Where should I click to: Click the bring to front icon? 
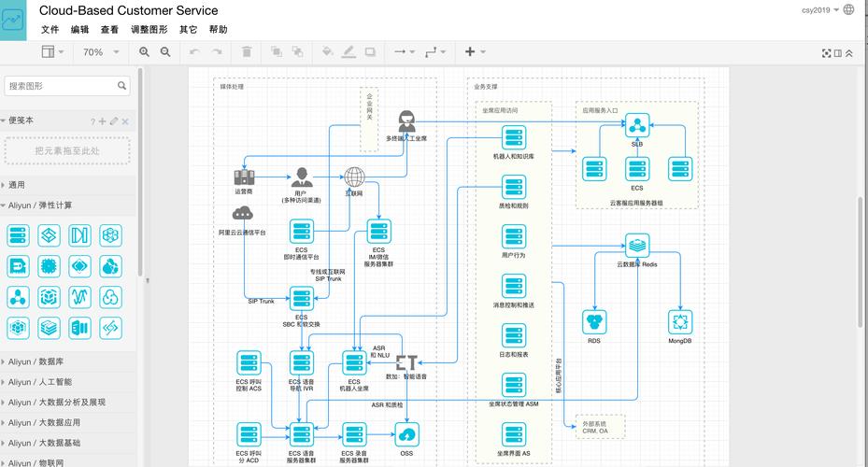coord(277,52)
